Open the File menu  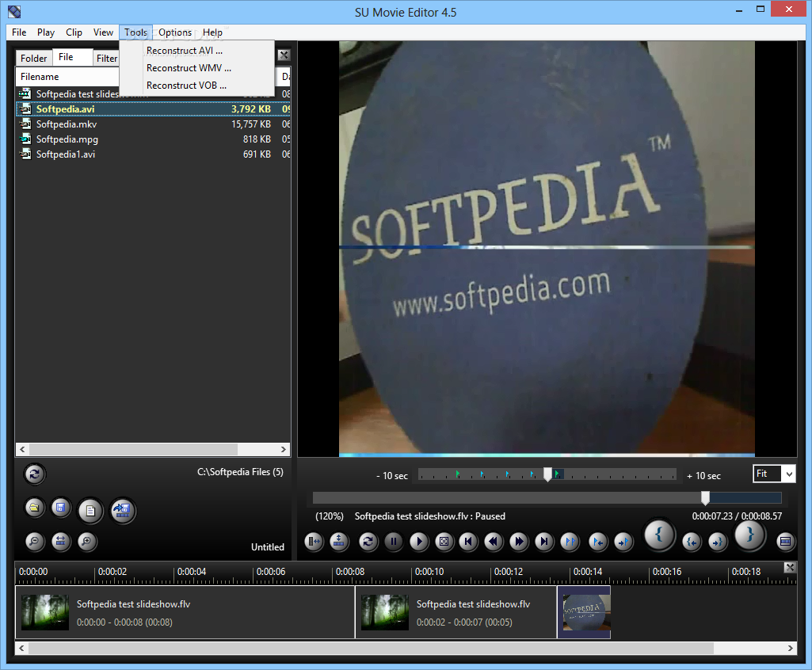pos(19,32)
